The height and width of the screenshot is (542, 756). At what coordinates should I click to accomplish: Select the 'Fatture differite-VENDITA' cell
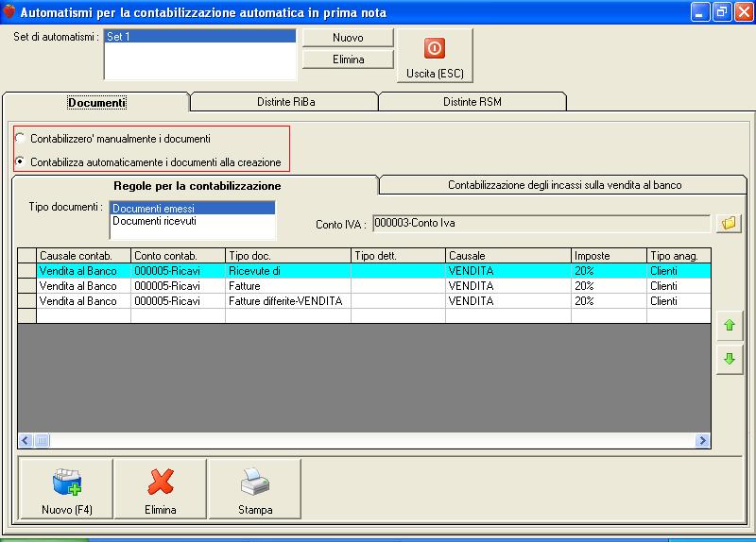[x=288, y=300]
